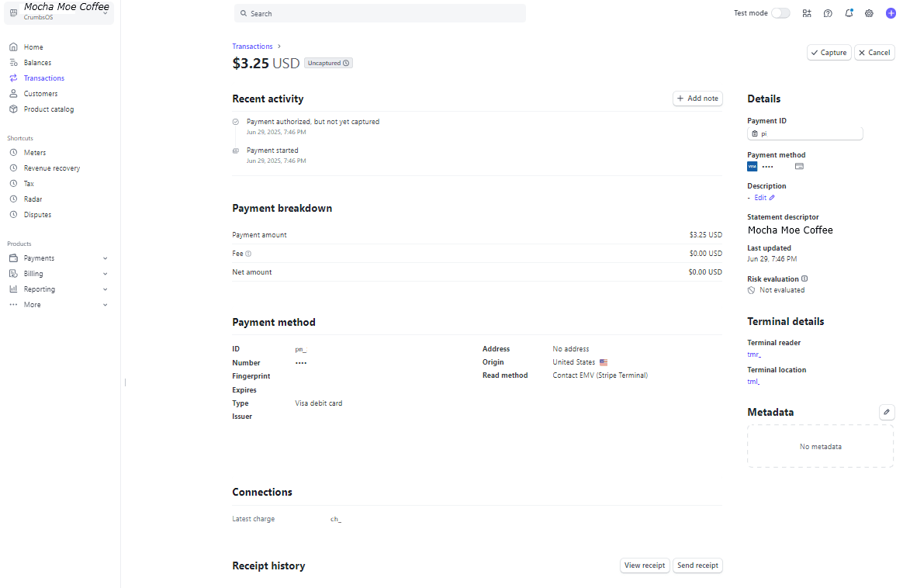The height and width of the screenshot is (588, 903).
Task: Click the Fee info icon
Action: pos(248,254)
